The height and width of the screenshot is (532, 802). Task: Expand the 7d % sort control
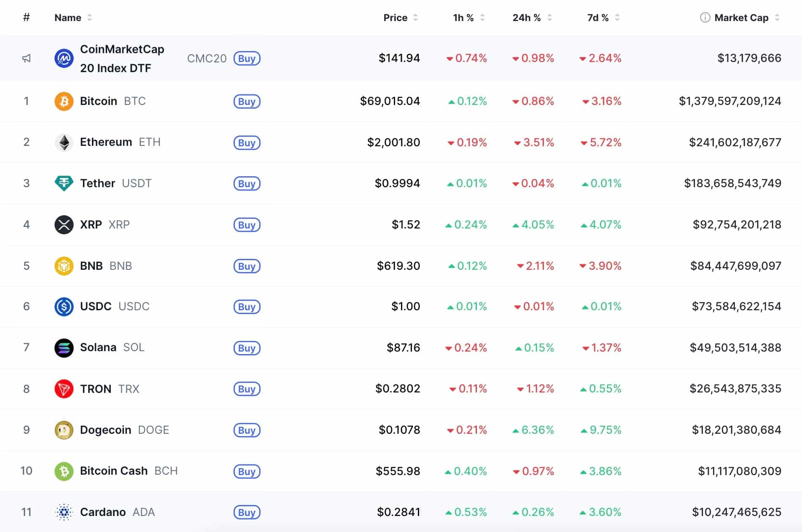point(616,18)
